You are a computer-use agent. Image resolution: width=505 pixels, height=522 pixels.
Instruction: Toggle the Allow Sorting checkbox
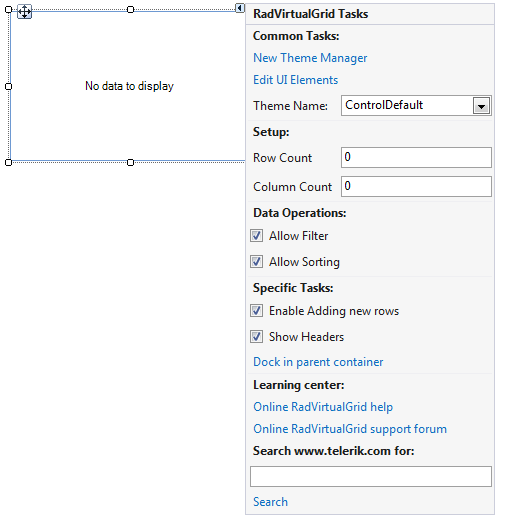(256, 262)
